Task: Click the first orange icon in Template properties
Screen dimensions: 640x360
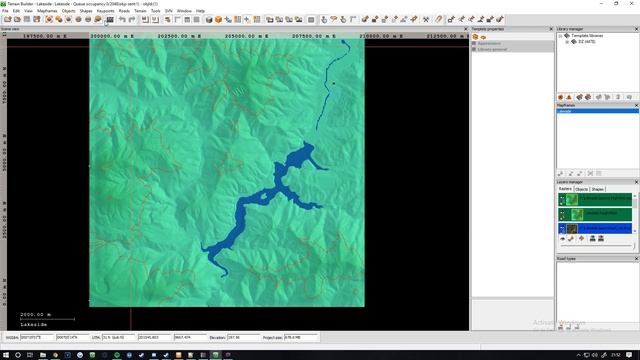Action: (x=476, y=37)
